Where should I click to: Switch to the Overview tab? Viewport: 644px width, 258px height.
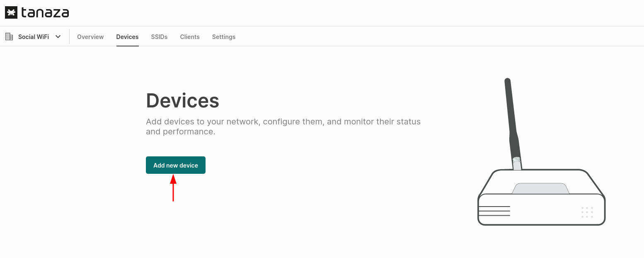point(90,37)
